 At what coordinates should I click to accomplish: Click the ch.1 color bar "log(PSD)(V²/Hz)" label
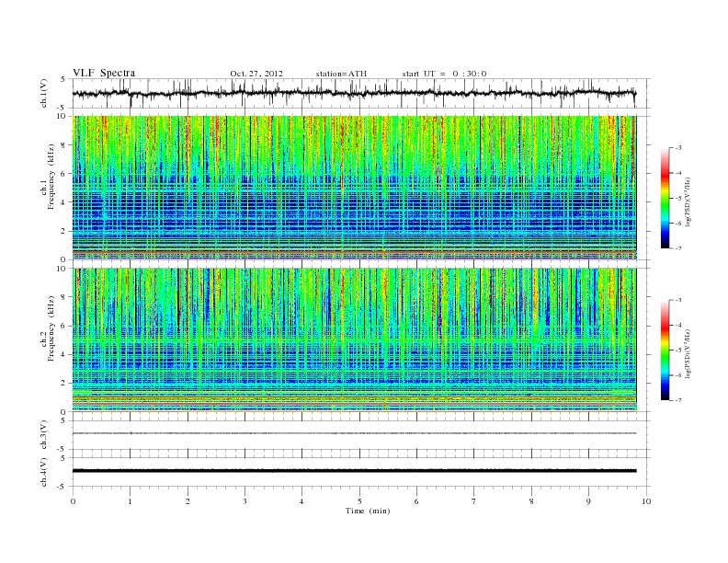pyautogui.click(x=689, y=201)
